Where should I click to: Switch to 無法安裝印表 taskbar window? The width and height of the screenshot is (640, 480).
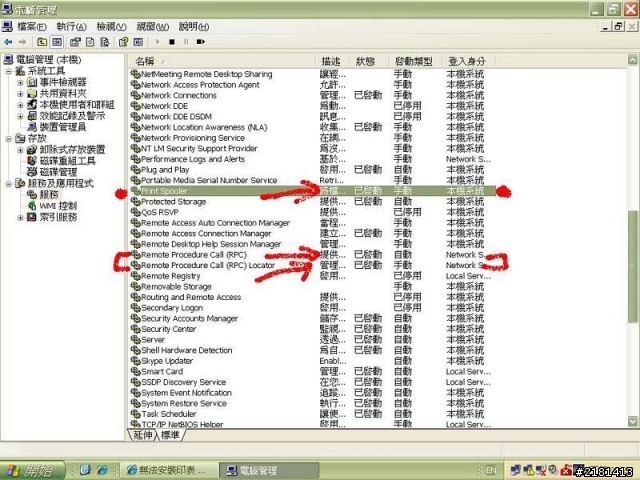pyautogui.click(x=167, y=470)
